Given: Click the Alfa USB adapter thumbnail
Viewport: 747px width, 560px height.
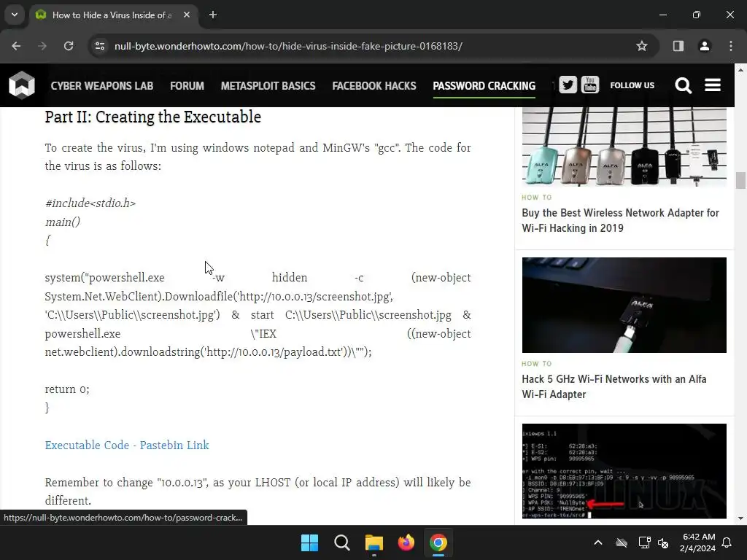Looking at the screenshot, I should [x=624, y=306].
